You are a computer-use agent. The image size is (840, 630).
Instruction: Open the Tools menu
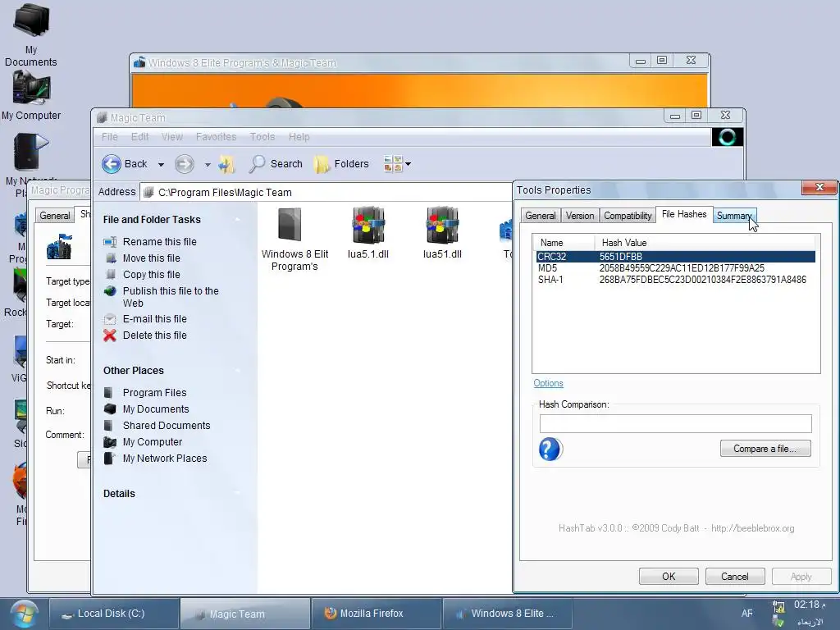[262, 137]
